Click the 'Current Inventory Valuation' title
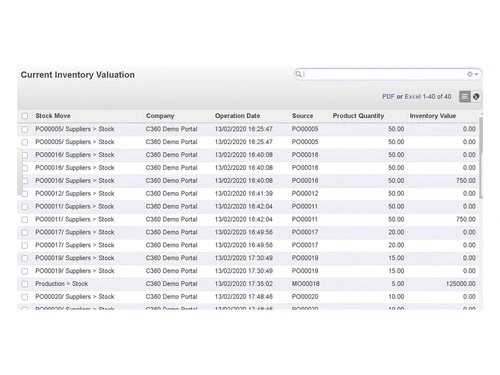Screen dimensions: 500x375 click(78, 75)
